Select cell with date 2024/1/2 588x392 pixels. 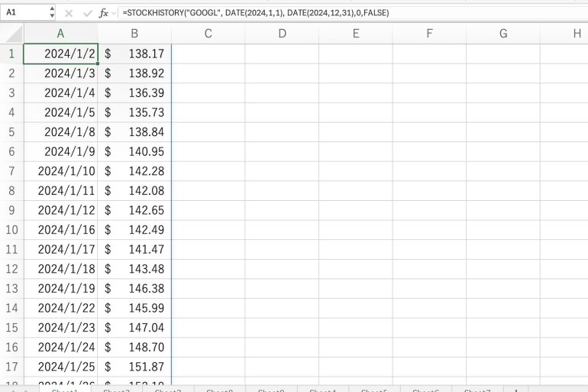60,53
